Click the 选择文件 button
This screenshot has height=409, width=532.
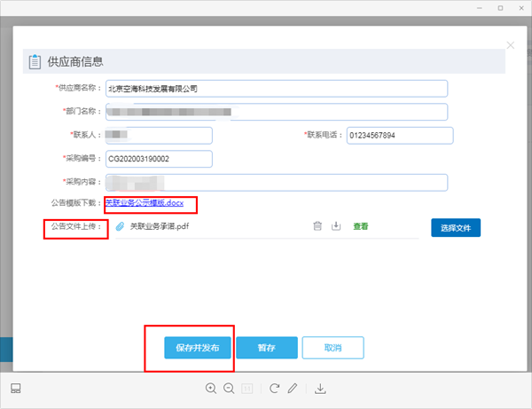point(456,228)
